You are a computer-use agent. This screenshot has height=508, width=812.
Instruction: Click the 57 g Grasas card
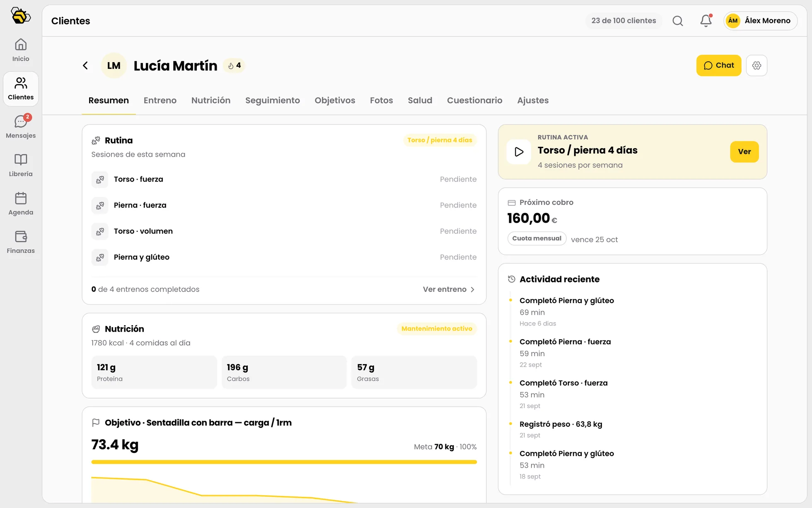414,372
